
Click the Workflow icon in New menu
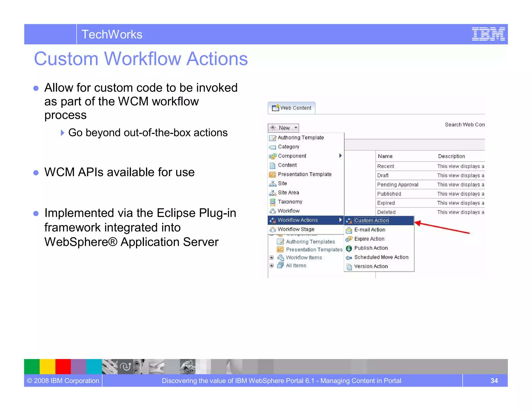pyautogui.click(x=272, y=211)
